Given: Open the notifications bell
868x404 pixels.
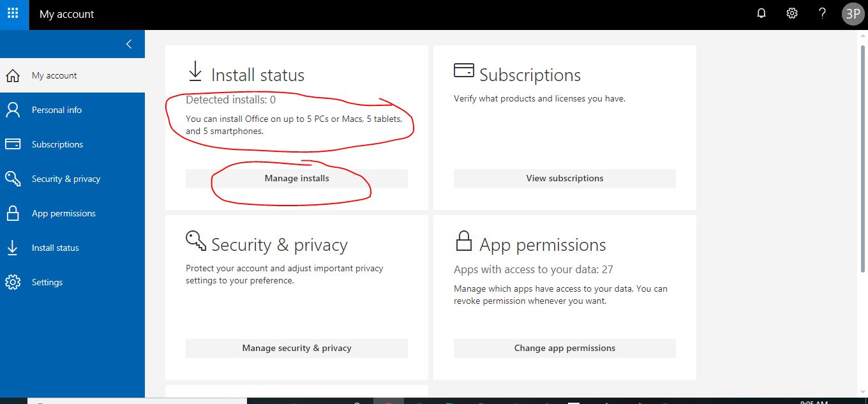Looking at the screenshot, I should pos(761,13).
